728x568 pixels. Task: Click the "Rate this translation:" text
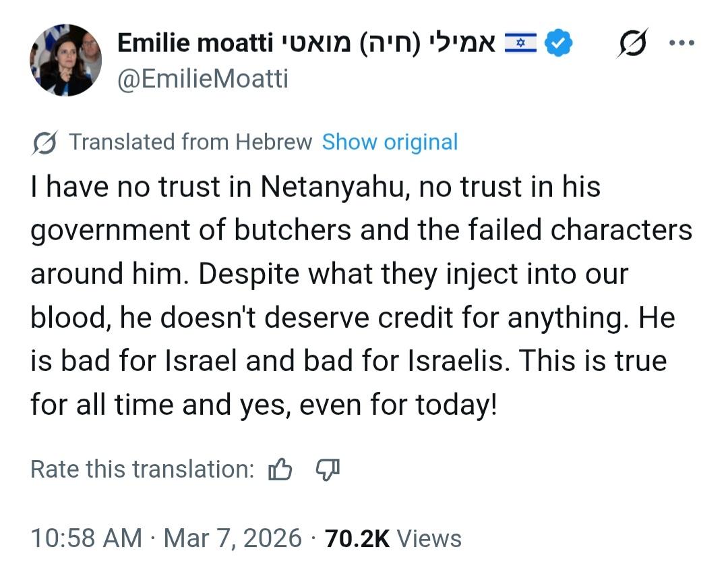[142, 470]
